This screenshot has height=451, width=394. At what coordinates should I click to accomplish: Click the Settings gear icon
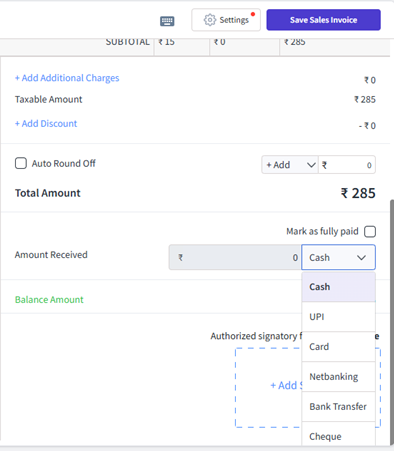pyautogui.click(x=210, y=20)
